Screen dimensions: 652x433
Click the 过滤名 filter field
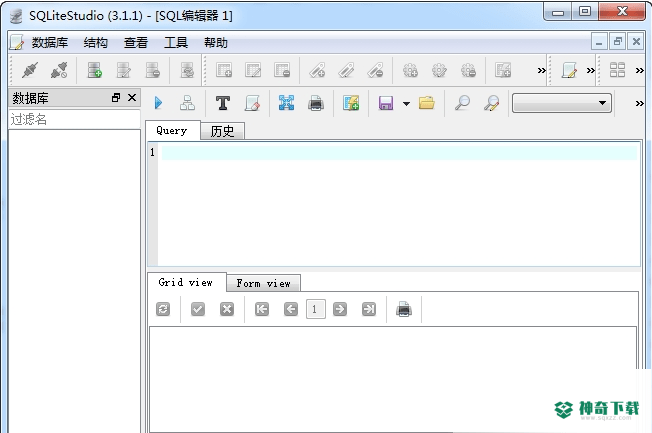pyautogui.click(x=74, y=119)
